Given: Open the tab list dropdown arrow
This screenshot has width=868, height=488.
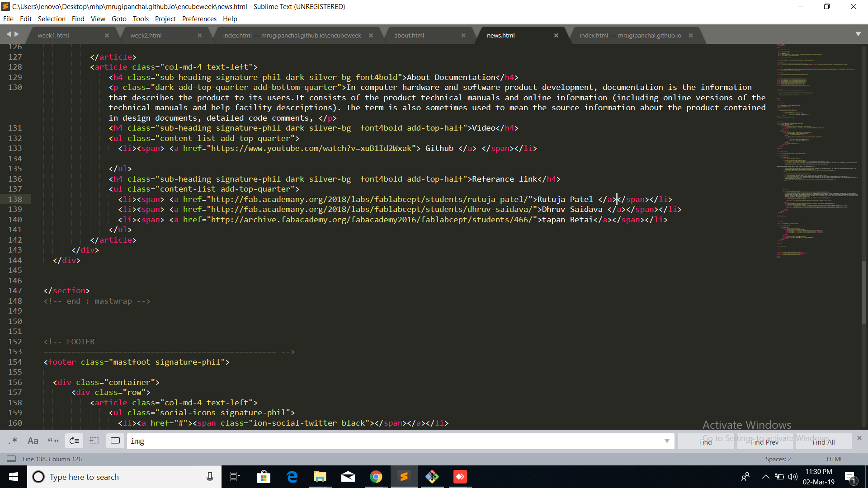Looking at the screenshot, I should coord(858,34).
